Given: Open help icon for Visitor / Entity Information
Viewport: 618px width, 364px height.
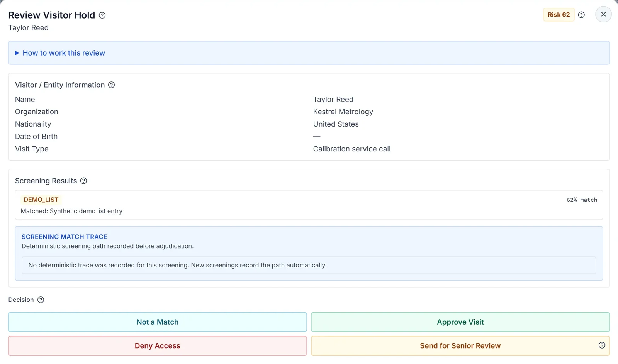Looking at the screenshot, I should 111,85.
